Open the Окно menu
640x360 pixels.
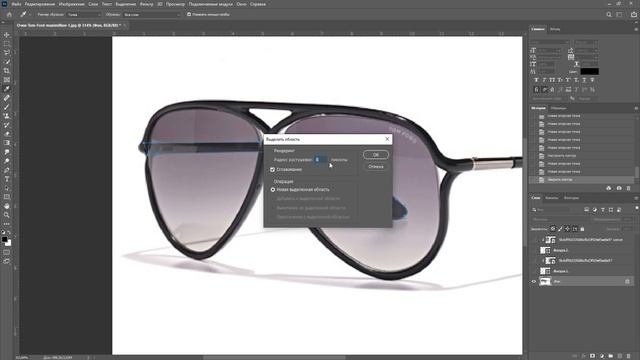coord(241,4)
